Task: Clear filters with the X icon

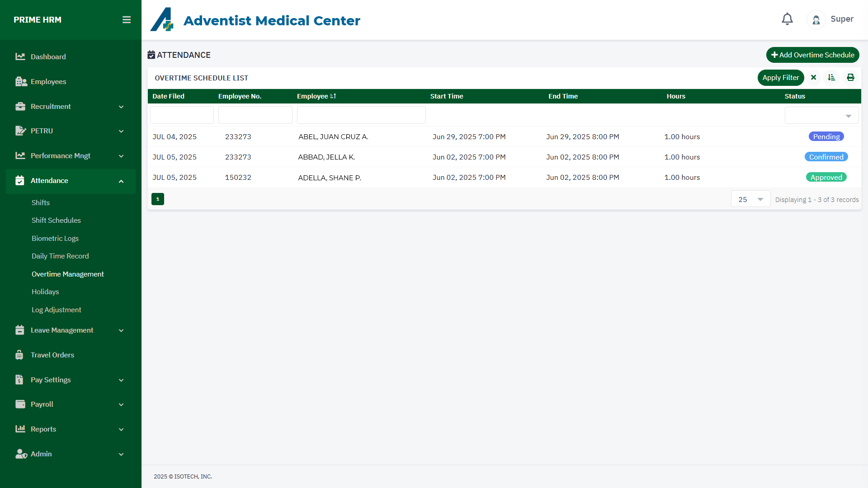Action: click(x=813, y=78)
